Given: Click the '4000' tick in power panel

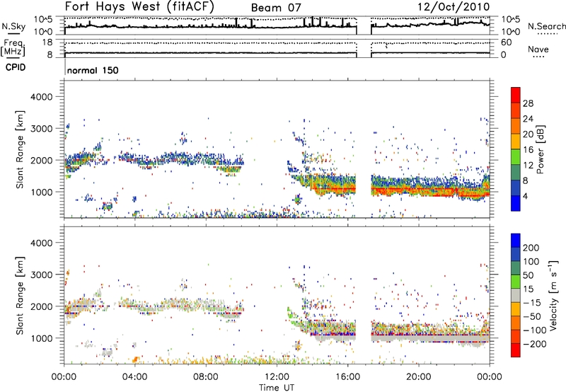Looking at the screenshot, I should pyautogui.click(x=42, y=97).
